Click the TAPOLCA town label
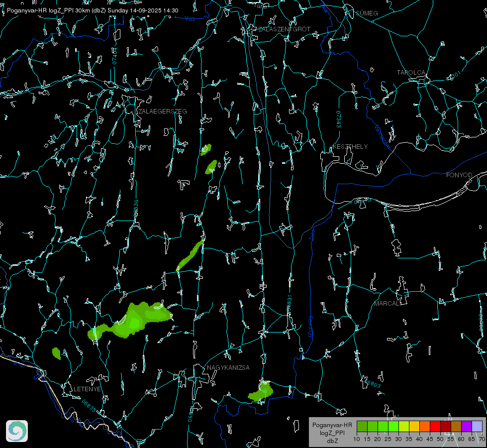The width and height of the screenshot is (487, 448). point(411,73)
